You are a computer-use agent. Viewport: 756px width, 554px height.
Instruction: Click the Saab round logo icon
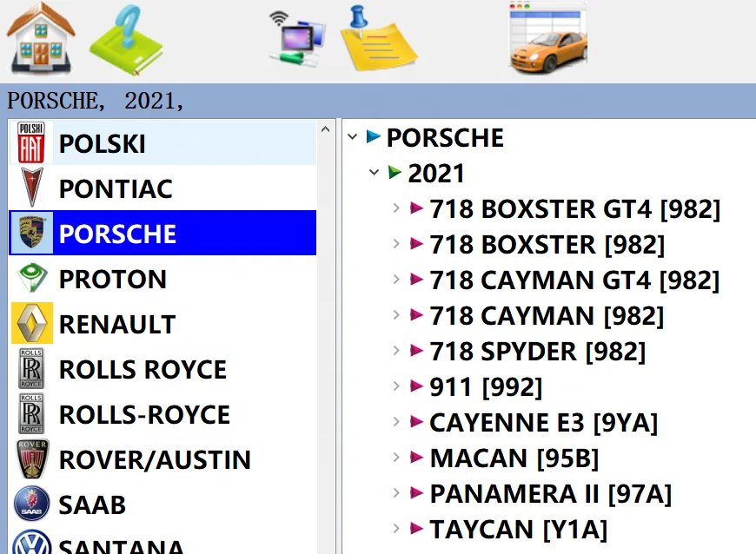point(32,504)
